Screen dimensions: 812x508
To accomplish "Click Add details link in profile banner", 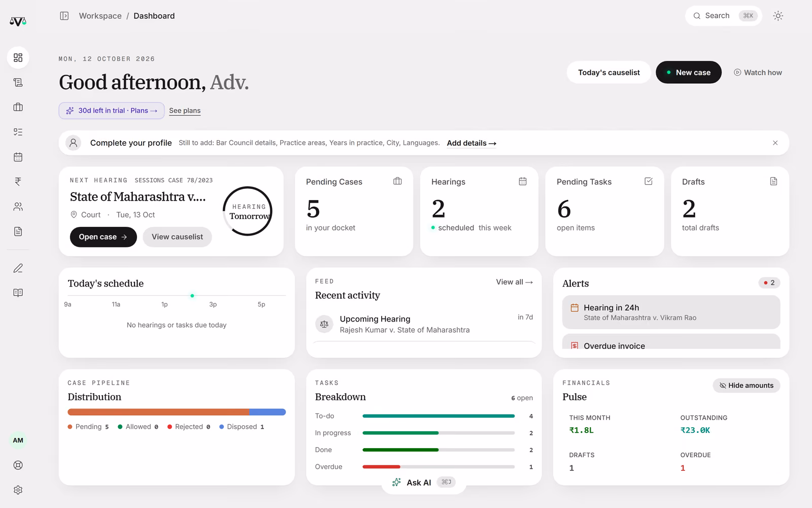I will tap(471, 143).
